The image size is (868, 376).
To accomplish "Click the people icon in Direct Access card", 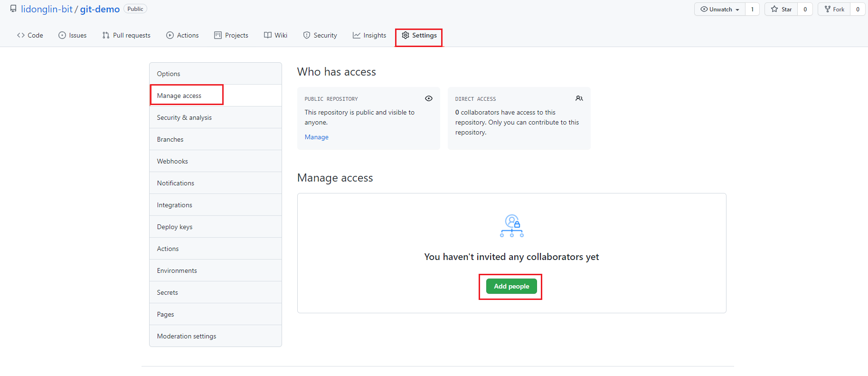I will pyautogui.click(x=579, y=98).
